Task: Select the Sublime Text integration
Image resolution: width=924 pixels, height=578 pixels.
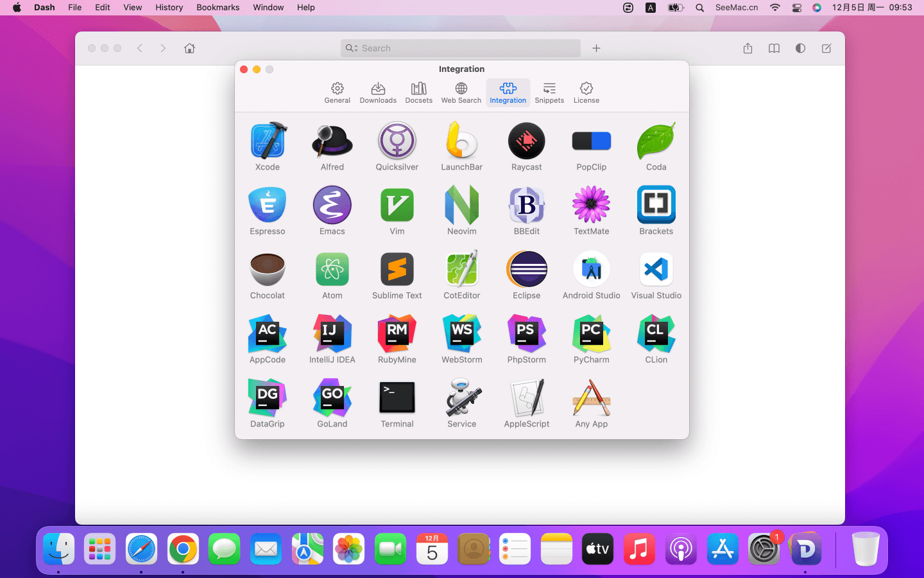Action: click(397, 269)
